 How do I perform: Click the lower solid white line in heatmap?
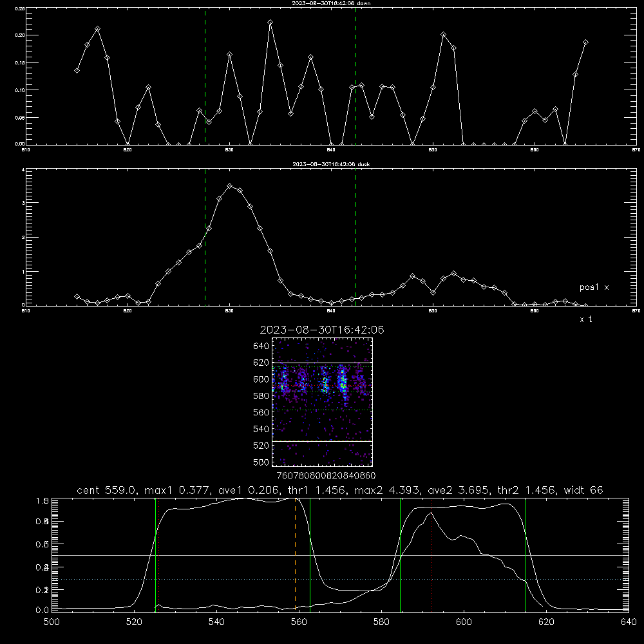(x=323, y=441)
